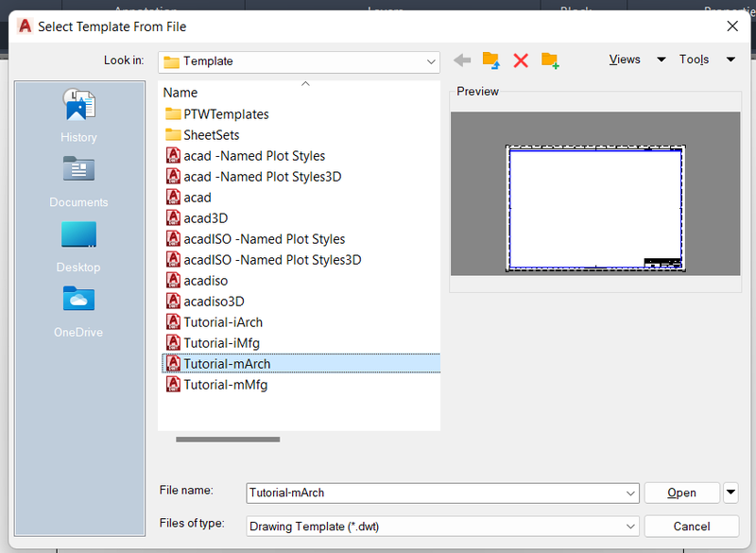Open Desktop shortcut in places list
The width and height of the screenshot is (756, 553).
(78, 247)
